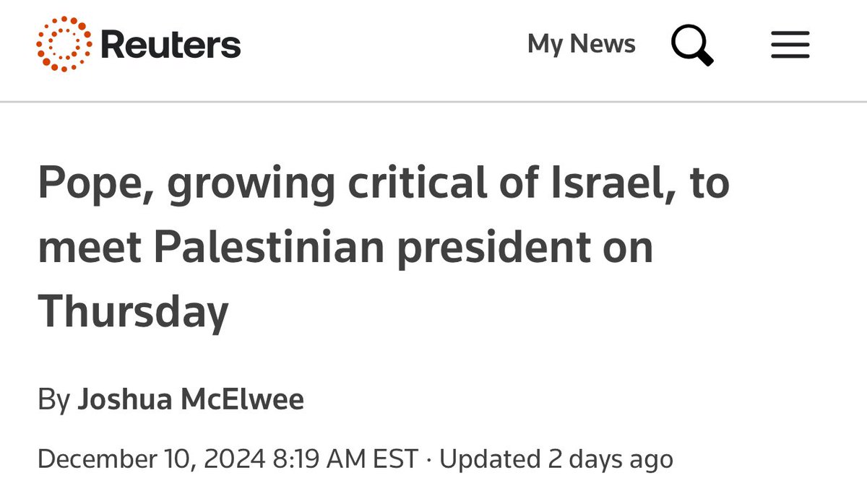Open search with the magnifying glass icon
The width and height of the screenshot is (867, 504).
pos(691,45)
